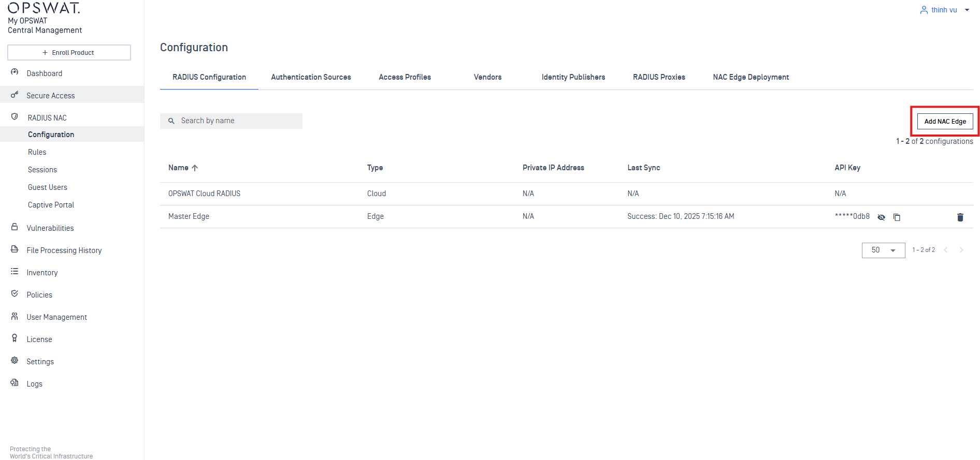Screen dimensions: 980x460
Task: Click the 1 - 2 of 2 configurations count
Action: coord(934,141)
